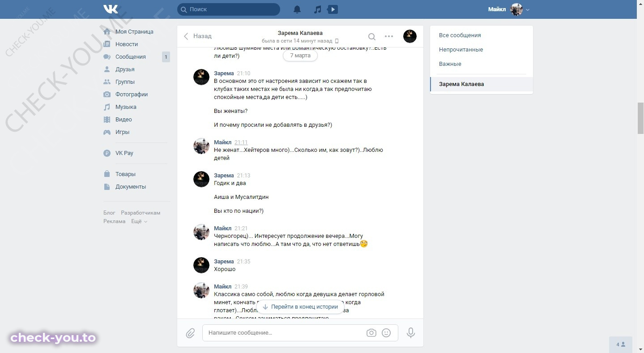Click the notifications bell icon

[x=297, y=9]
